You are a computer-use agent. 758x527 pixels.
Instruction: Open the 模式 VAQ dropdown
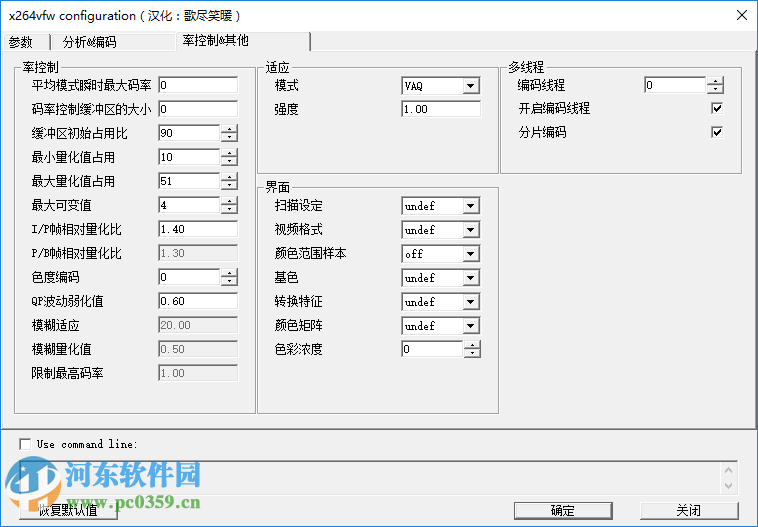click(x=470, y=86)
